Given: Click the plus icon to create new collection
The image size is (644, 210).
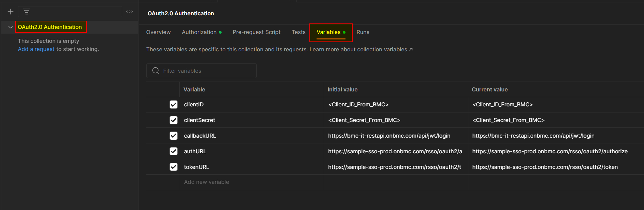Looking at the screenshot, I should click(x=11, y=12).
